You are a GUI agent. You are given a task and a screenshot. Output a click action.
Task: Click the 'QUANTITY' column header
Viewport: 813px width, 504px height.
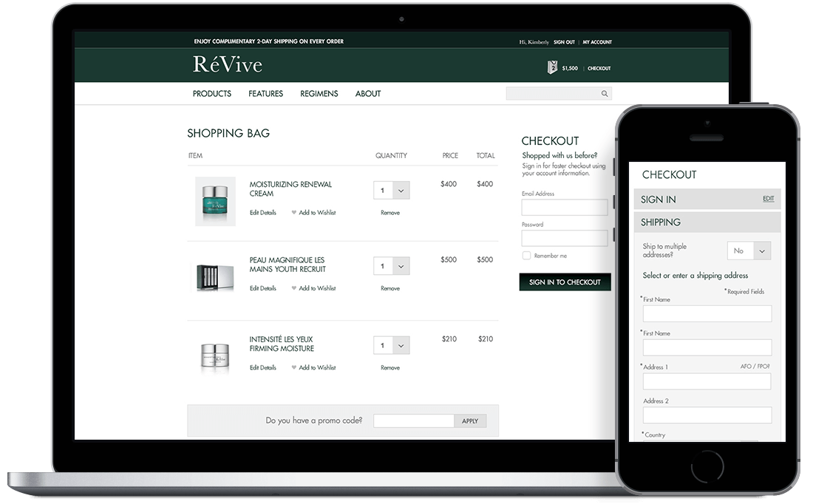(391, 155)
